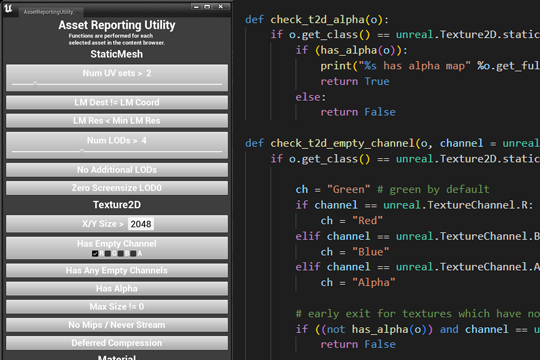Click the 'def check_t2d_alpha(o):' code line

tap(317, 20)
